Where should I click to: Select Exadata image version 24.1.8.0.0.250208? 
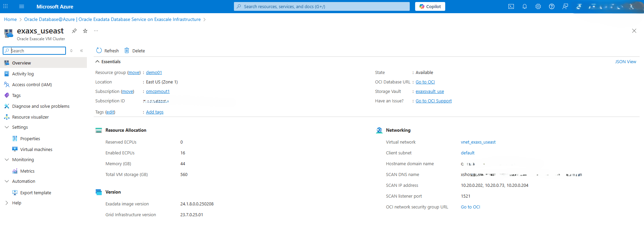click(x=197, y=204)
